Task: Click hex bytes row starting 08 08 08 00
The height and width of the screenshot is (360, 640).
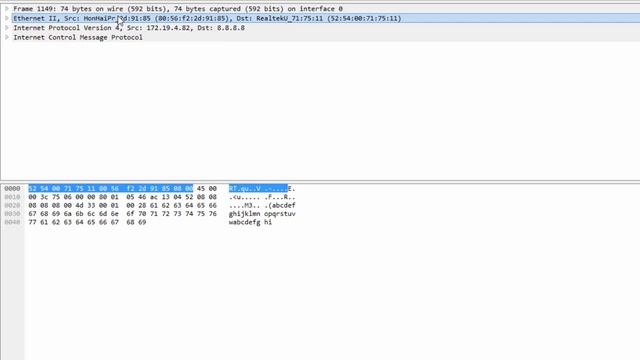Action: [x=122, y=205]
